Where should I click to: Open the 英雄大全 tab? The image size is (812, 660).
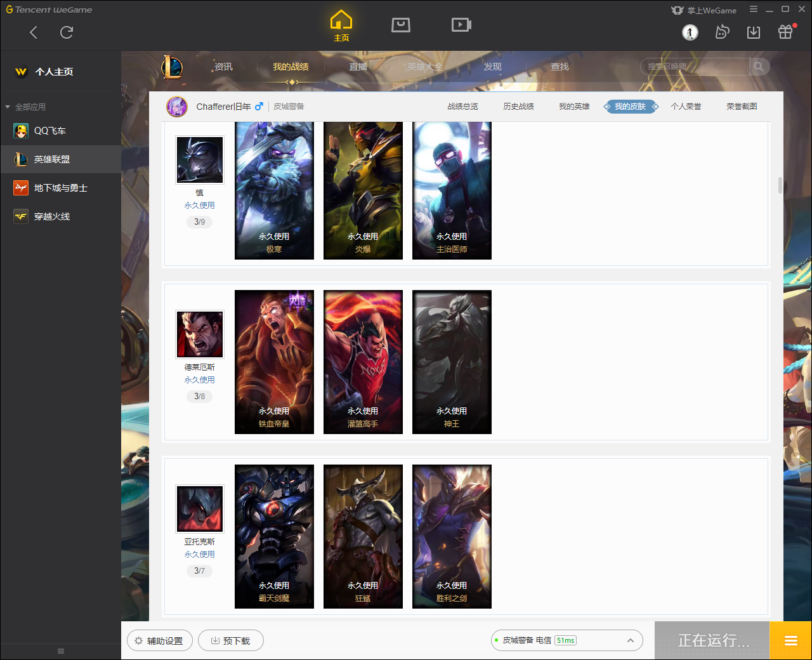[x=425, y=67]
